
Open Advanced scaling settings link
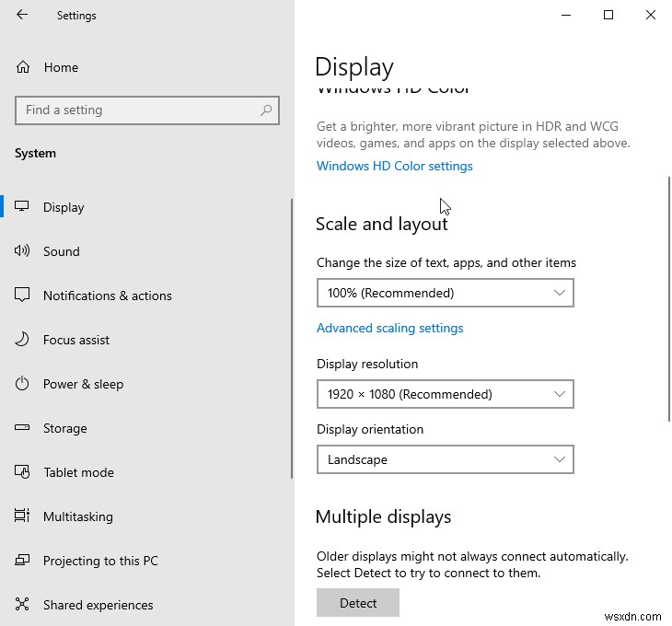389,328
